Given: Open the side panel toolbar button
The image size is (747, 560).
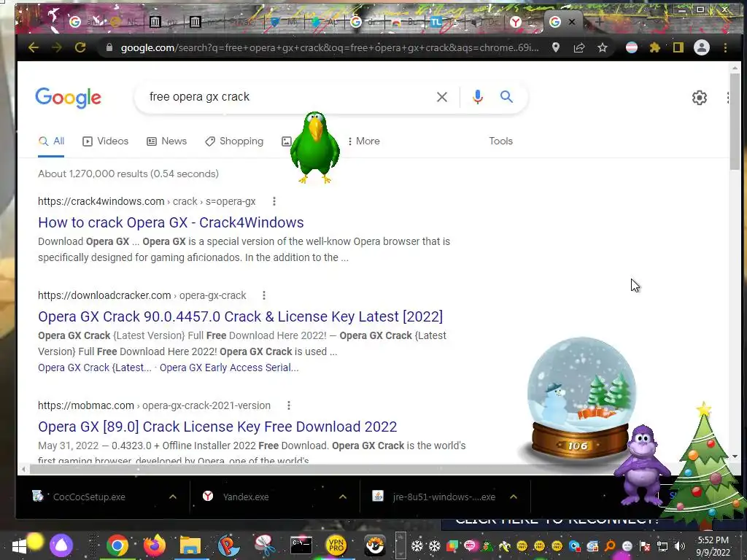Looking at the screenshot, I should [678, 47].
